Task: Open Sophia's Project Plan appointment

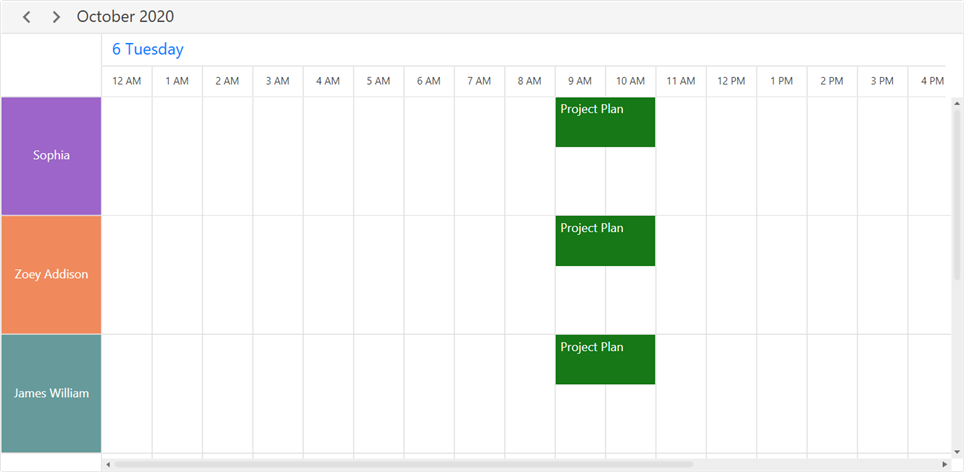Action: point(605,122)
